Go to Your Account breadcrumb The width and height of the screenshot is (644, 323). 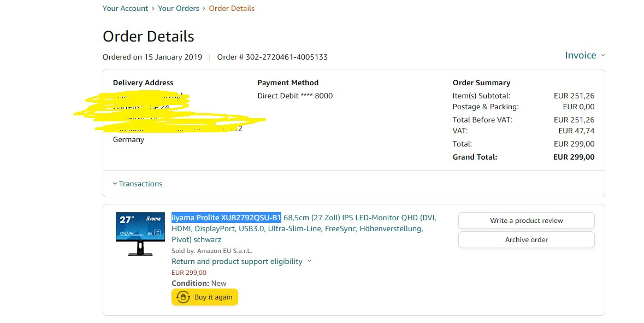(125, 8)
